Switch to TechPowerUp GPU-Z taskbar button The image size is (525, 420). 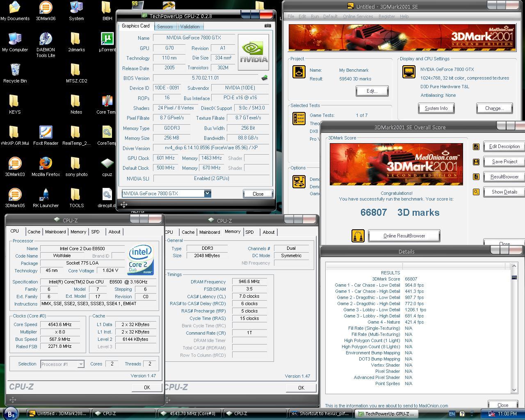pyautogui.click(x=386, y=413)
